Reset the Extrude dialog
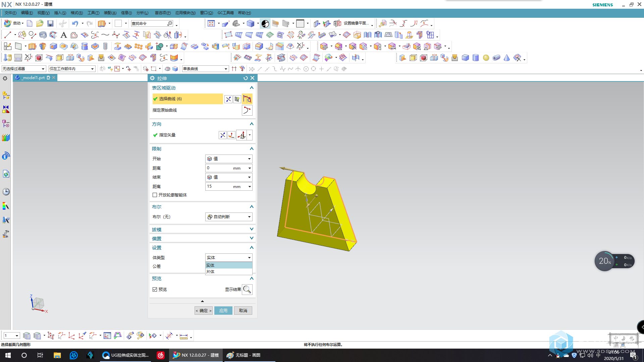 pyautogui.click(x=246, y=78)
